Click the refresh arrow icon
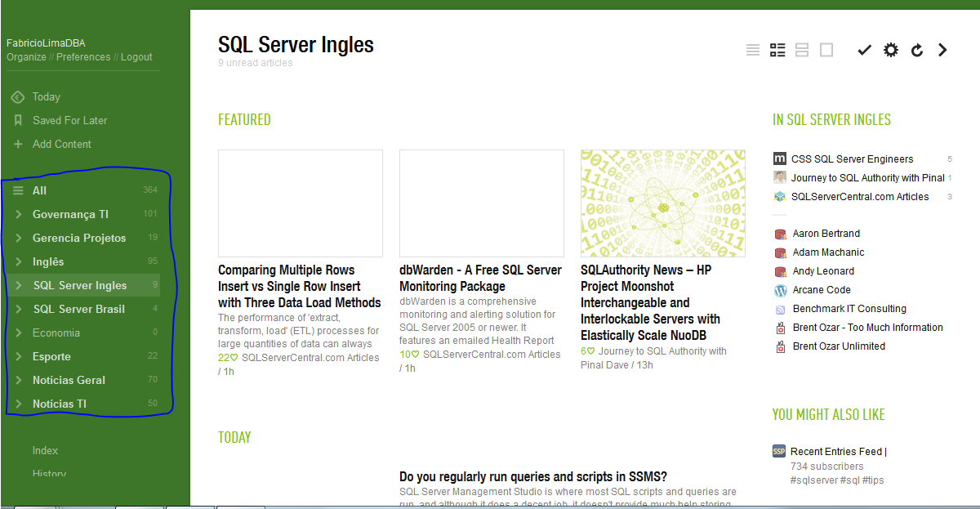980x509 pixels. [917, 51]
